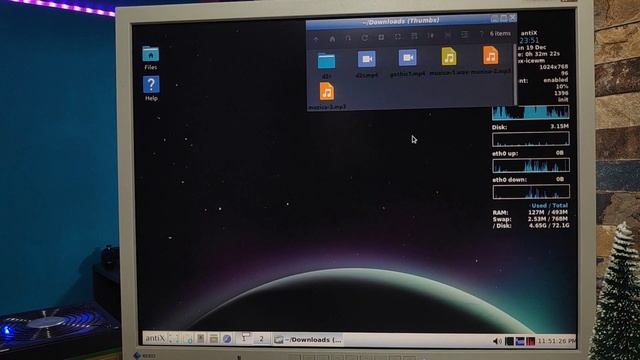Select the blue folder in Downloads
Image resolution: width=640 pixels, height=360 pixels.
click(326, 62)
